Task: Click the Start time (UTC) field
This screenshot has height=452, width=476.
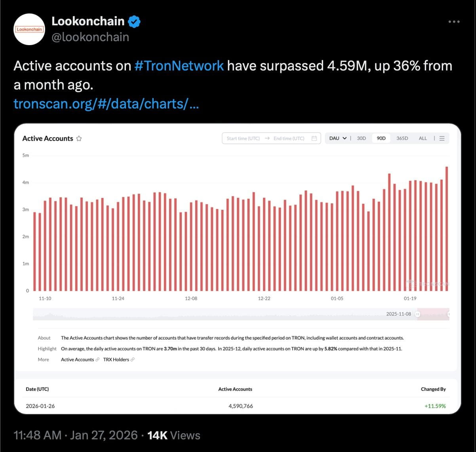Action: point(243,139)
